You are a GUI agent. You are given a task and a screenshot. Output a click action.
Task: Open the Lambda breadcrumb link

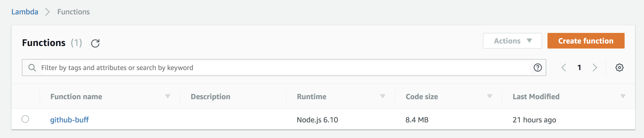(x=25, y=12)
